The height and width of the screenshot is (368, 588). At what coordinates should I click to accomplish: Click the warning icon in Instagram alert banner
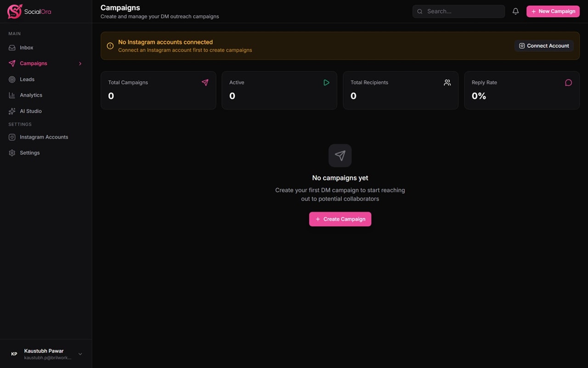tap(110, 46)
